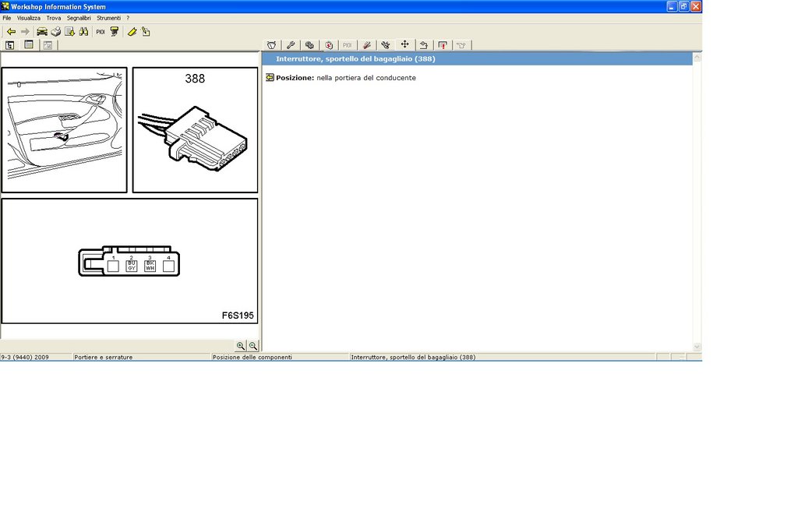Click the yellow arrow next to Posizione
Image resolution: width=798 pixels, height=532 pixels.
[x=270, y=78]
